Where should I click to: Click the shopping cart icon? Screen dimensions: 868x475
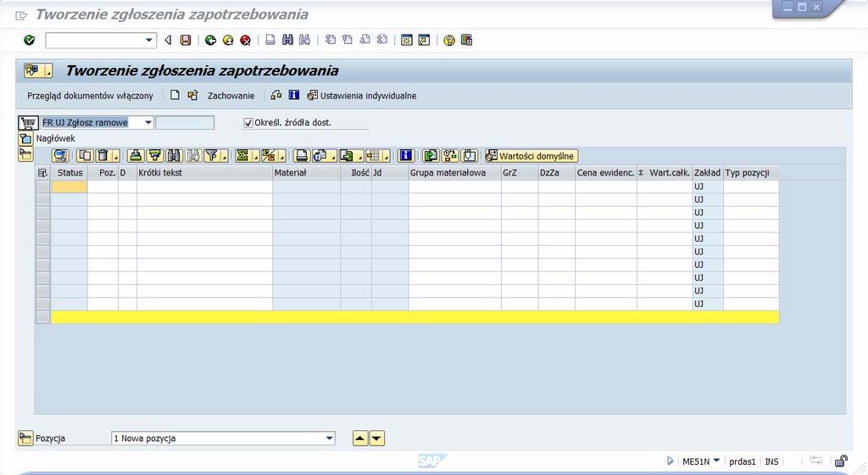pos(28,122)
